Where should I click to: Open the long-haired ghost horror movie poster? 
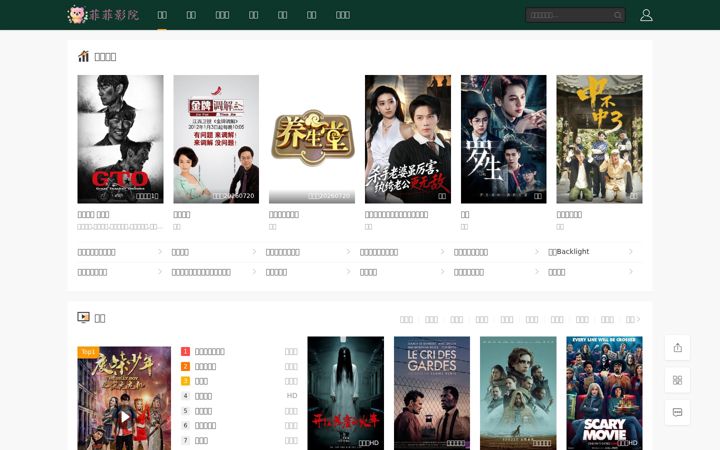(346, 393)
